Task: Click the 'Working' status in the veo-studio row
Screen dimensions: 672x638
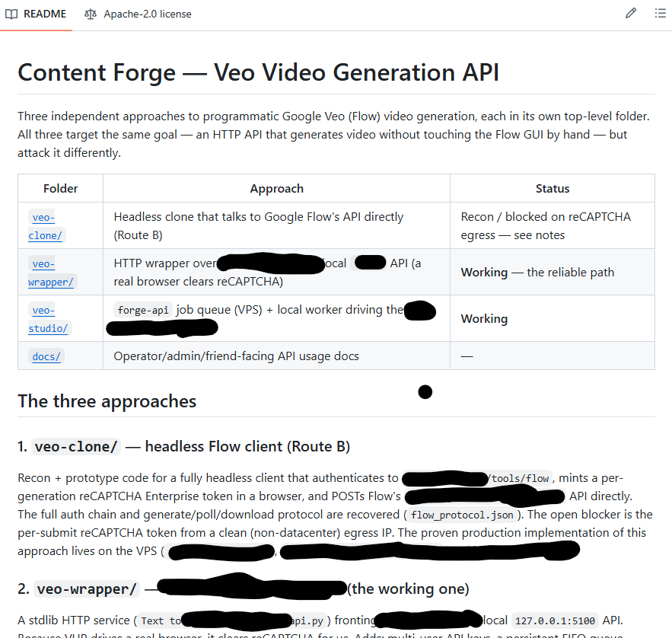Action: point(484,318)
